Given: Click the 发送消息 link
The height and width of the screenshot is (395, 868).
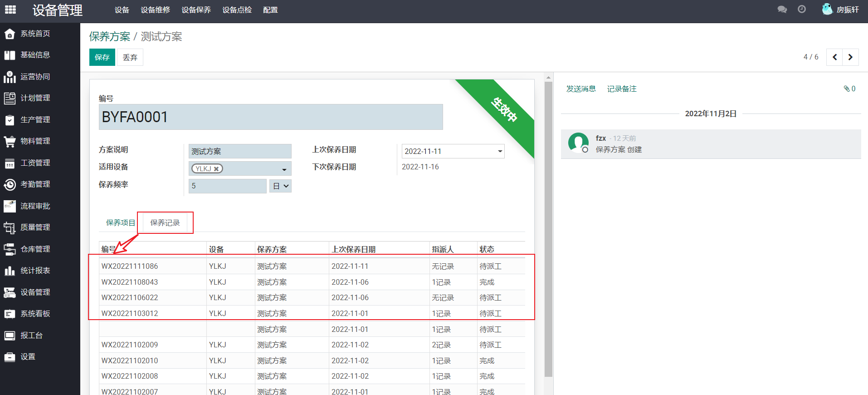Looking at the screenshot, I should coord(581,89).
